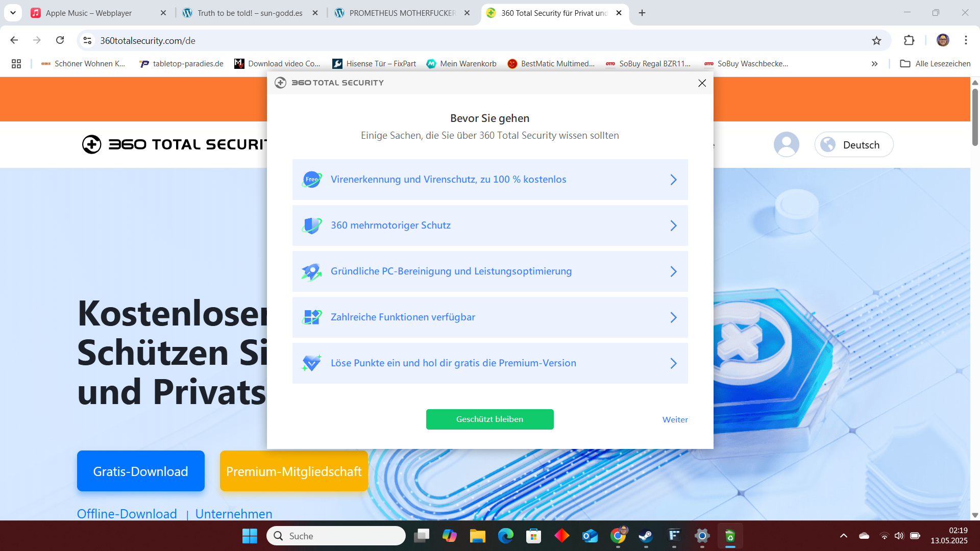Switch to the PROMETHEUS tab
Screen dimensions: 980x551
coord(402,13)
